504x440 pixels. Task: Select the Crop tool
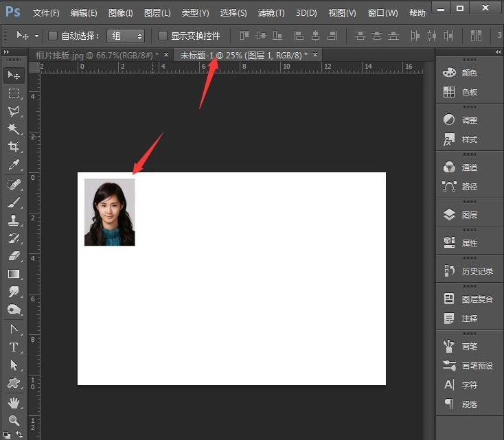13,147
